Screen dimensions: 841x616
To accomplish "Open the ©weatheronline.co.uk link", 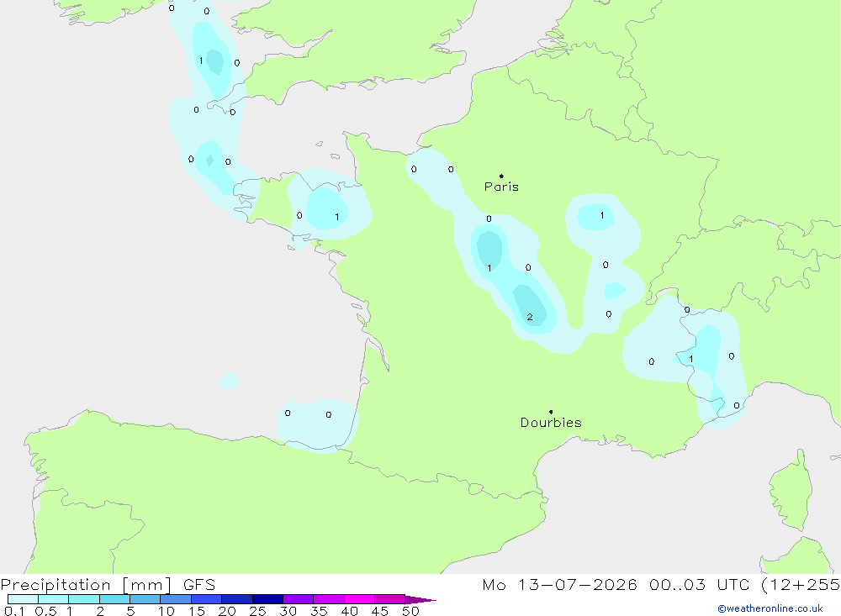I will pos(770,608).
